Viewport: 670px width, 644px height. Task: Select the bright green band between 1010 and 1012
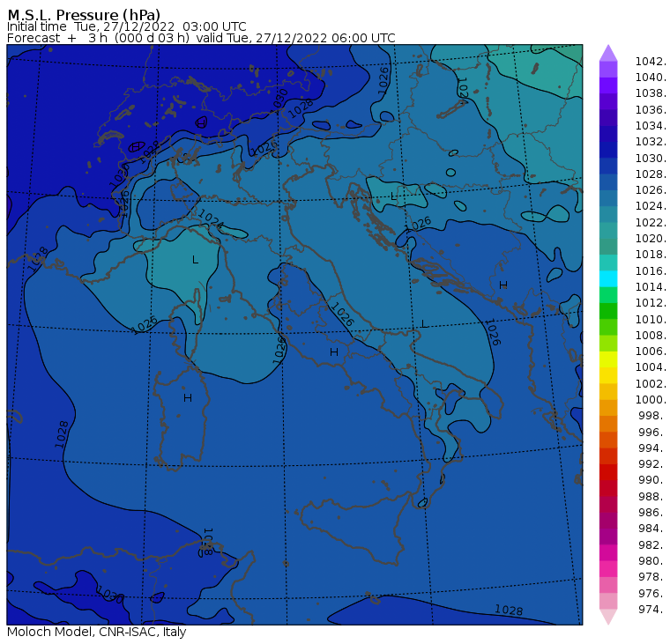click(x=608, y=311)
